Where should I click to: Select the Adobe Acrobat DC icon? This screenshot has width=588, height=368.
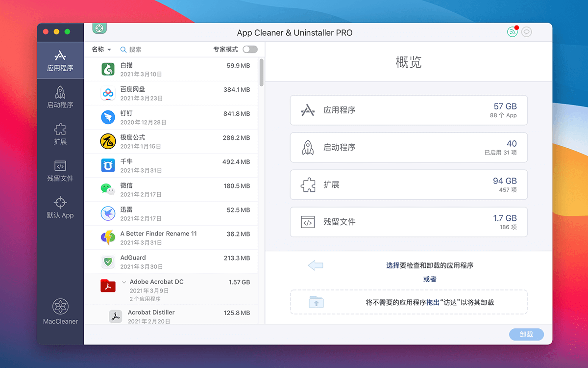click(x=108, y=286)
